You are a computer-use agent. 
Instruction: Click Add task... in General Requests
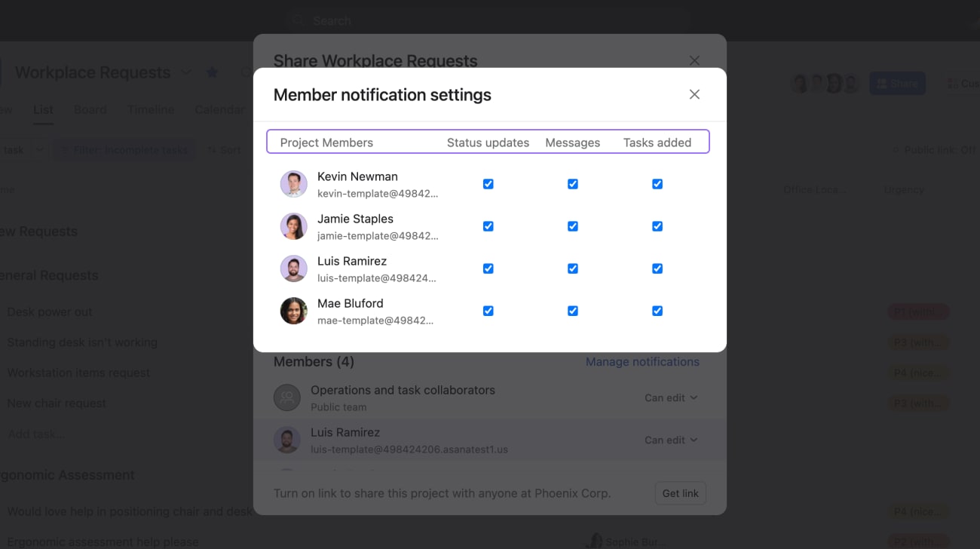tap(36, 434)
